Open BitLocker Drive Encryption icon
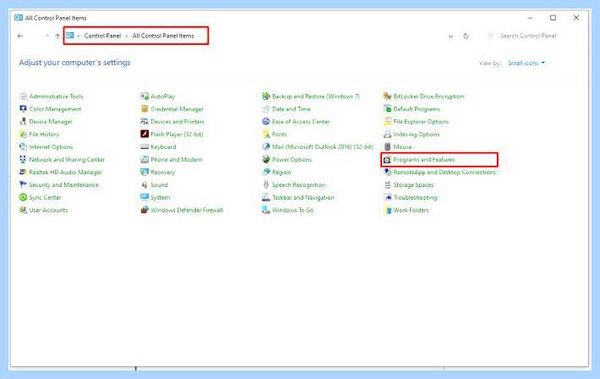 click(x=387, y=96)
